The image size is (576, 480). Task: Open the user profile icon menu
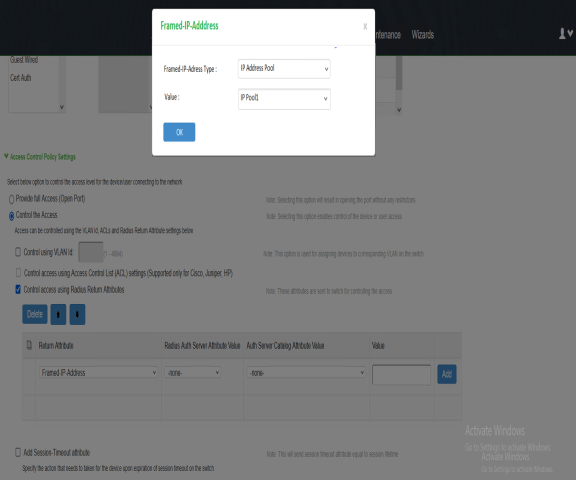point(565,33)
